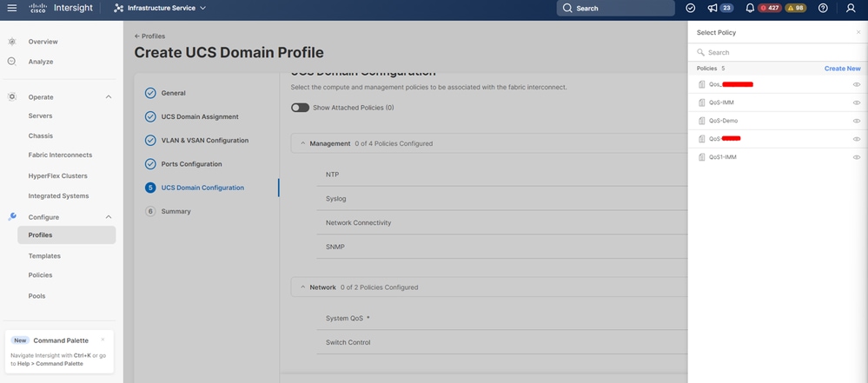Click the Select Policy search field
This screenshot has height=383, width=868.
tap(778, 53)
